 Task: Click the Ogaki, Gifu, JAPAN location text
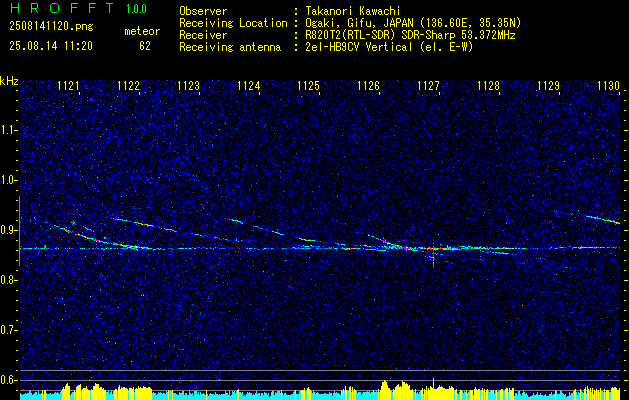click(412, 23)
